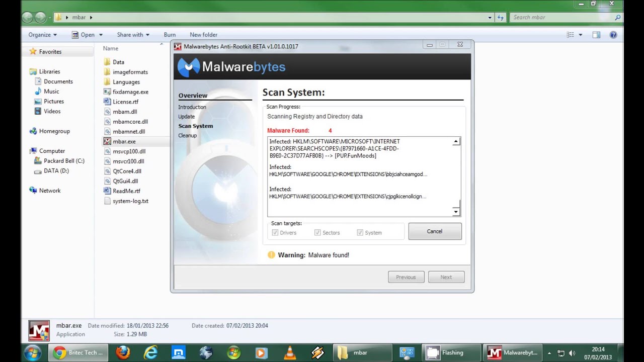Click the Previous button
Screen dimensions: 644x362
[406, 277]
